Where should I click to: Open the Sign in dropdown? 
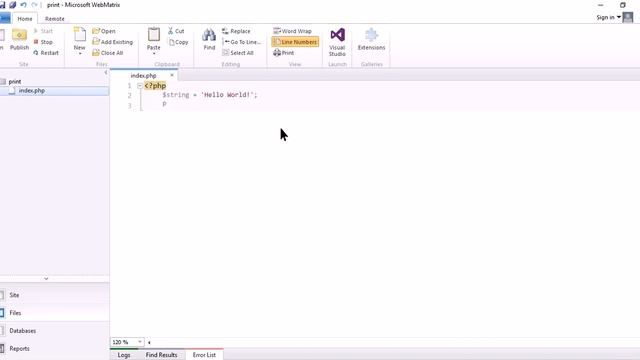point(608,17)
